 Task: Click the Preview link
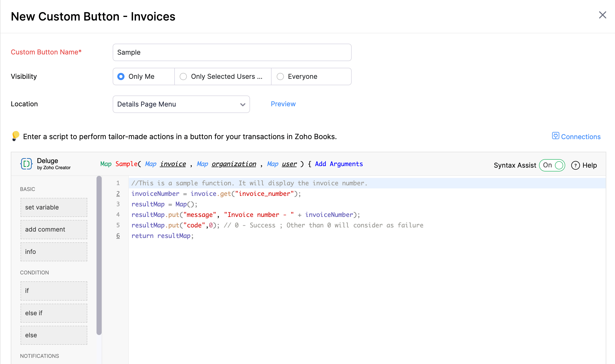[283, 104]
